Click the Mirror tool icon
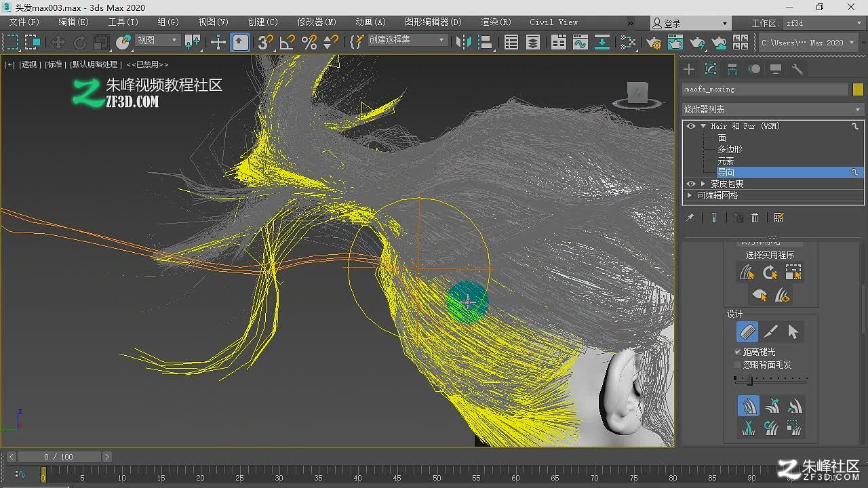The height and width of the screenshot is (488, 868). (x=464, y=43)
